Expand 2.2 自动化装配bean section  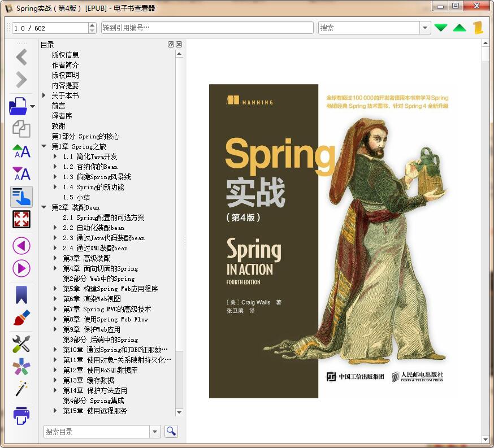pyautogui.click(x=55, y=227)
